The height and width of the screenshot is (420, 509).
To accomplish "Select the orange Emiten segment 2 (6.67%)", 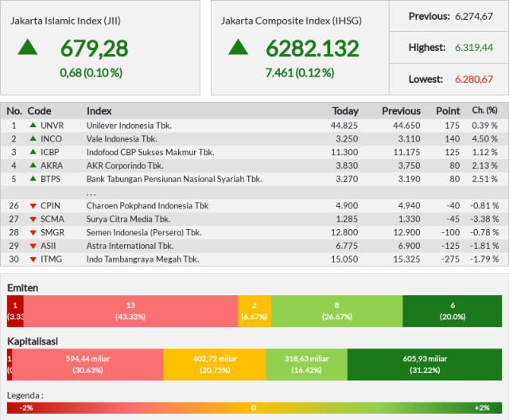I will tap(254, 311).
